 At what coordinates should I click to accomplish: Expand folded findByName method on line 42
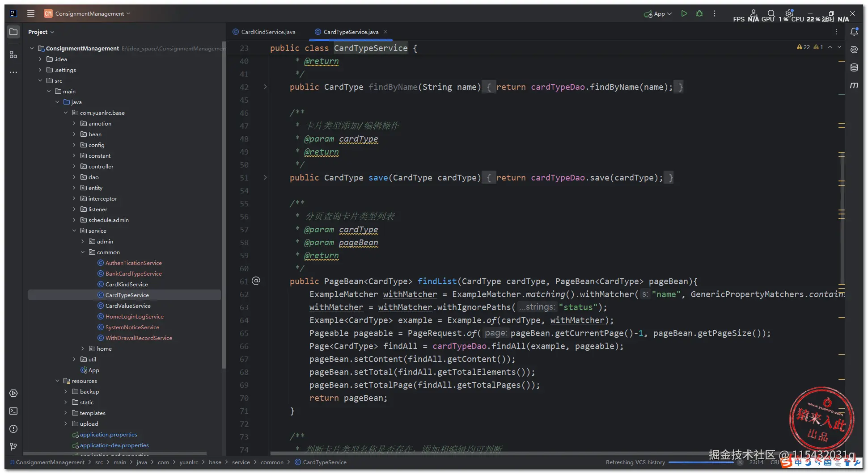click(x=265, y=87)
